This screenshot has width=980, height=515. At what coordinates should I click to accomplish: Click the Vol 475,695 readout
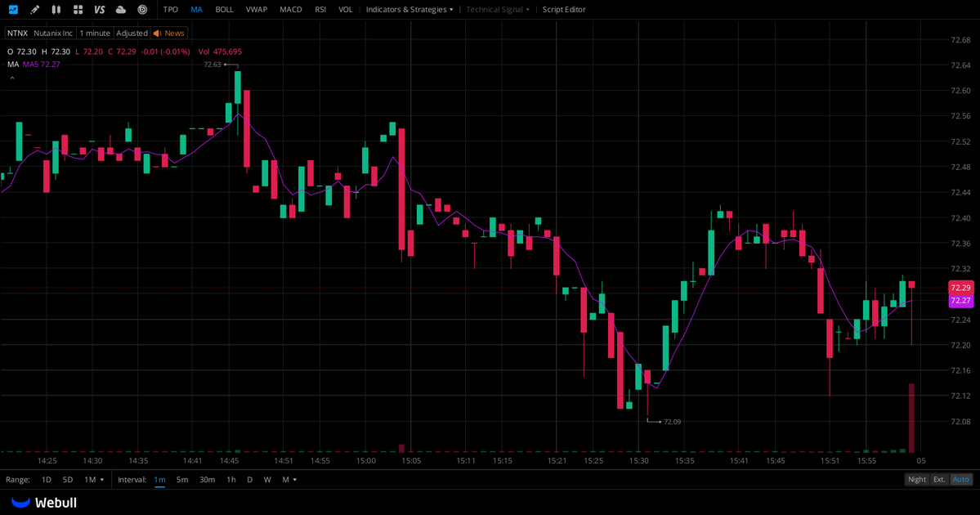pyautogui.click(x=220, y=51)
